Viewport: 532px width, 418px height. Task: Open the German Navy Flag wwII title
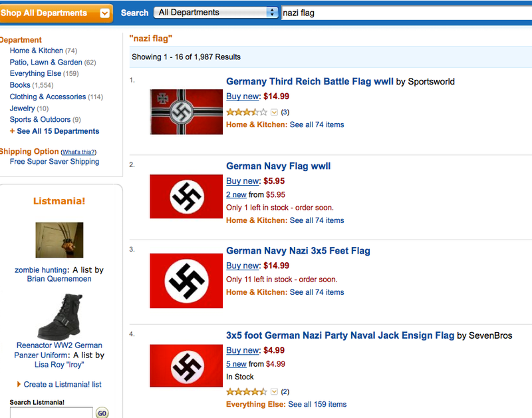click(x=278, y=166)
